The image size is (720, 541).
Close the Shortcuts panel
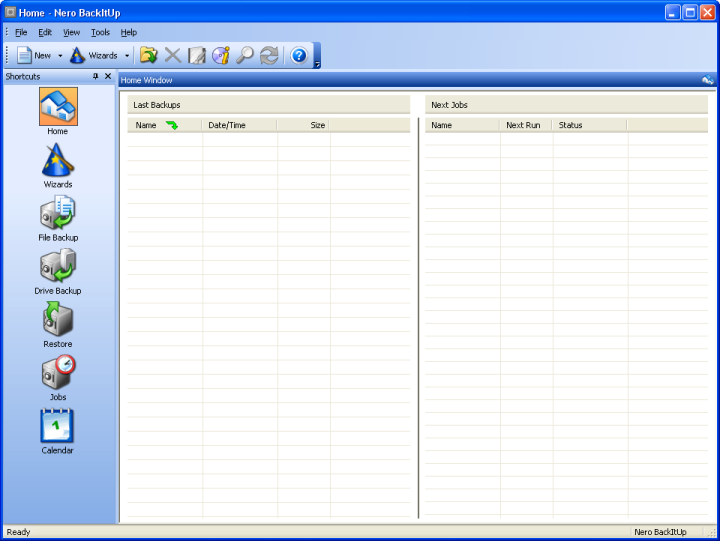108,76
